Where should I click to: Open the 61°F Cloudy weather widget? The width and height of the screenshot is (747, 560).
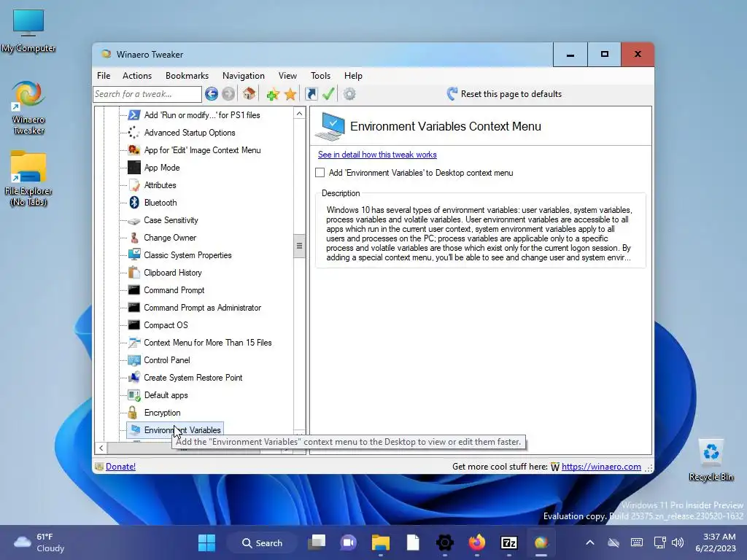coord(39,542)
